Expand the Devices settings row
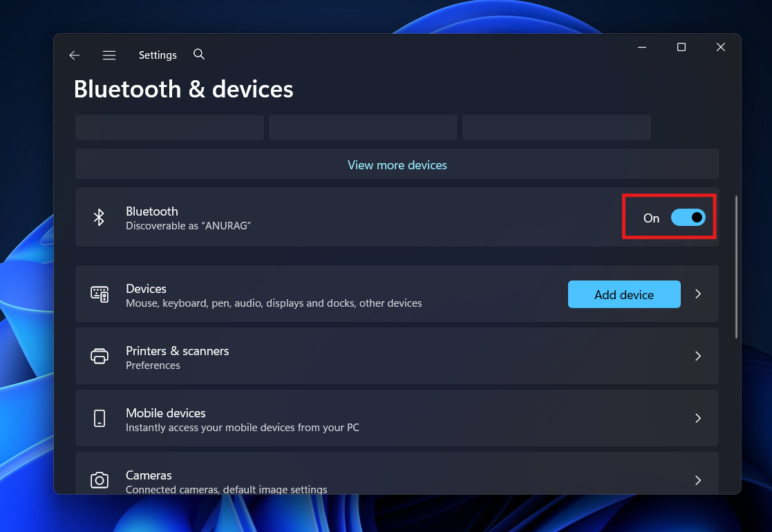This screenshot has height=532, width=772. 697,294
